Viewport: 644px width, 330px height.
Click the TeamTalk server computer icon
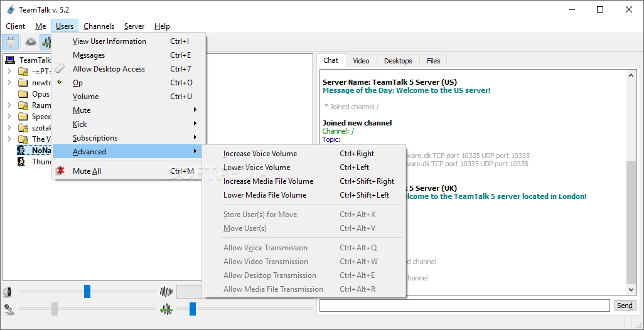[x=10, y=60]
